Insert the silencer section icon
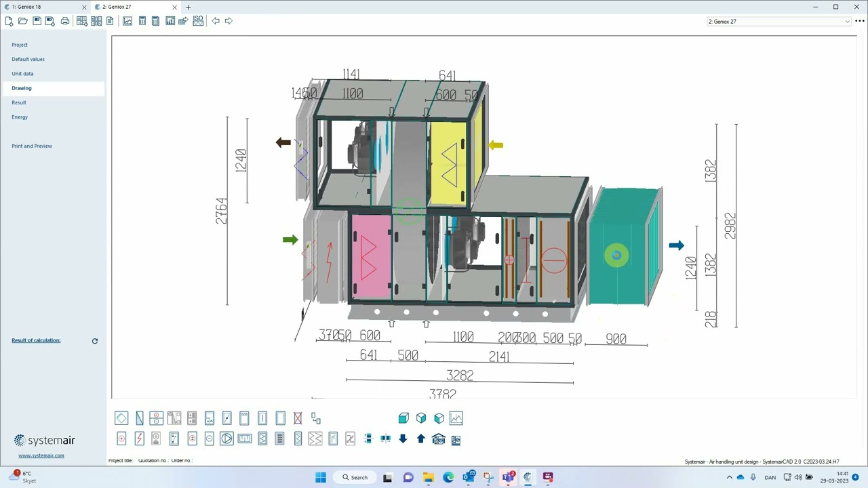The height and width of the screenshot is (488, 868). [x=279, y=439]
